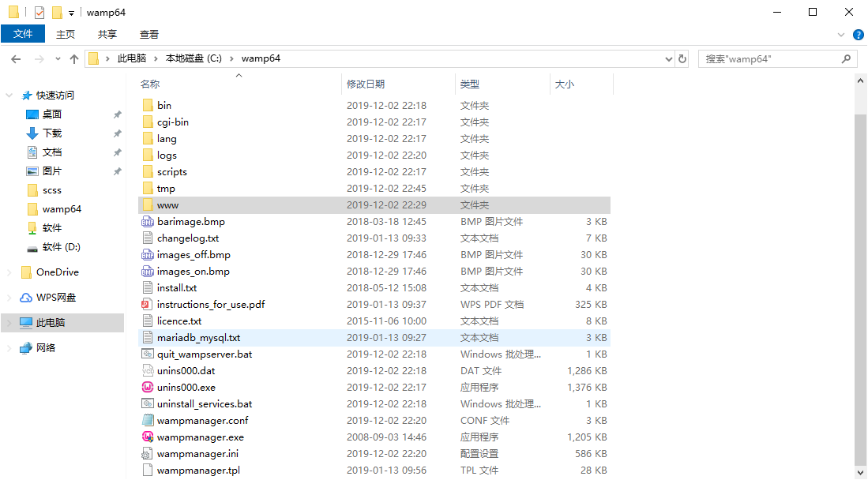868x480 pixels.
Task: Open recent locations dropdown arrow
Action: pos(58,58)
